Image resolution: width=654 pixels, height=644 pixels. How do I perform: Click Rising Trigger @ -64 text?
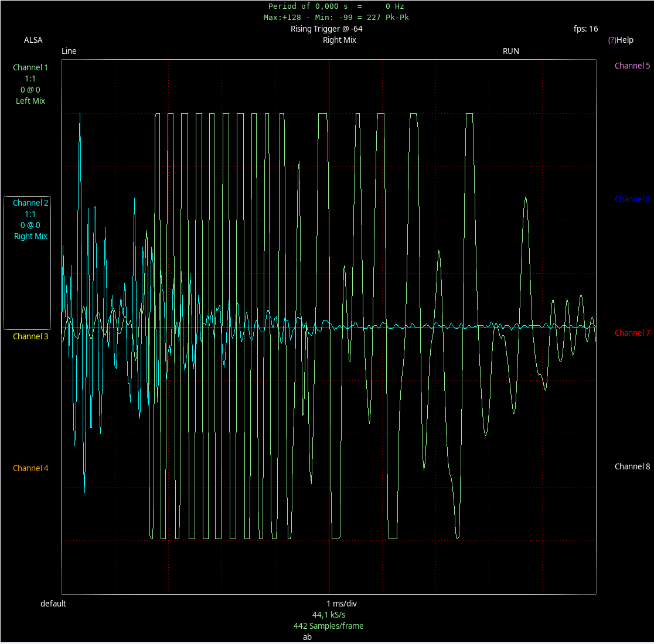click(326, 29)
